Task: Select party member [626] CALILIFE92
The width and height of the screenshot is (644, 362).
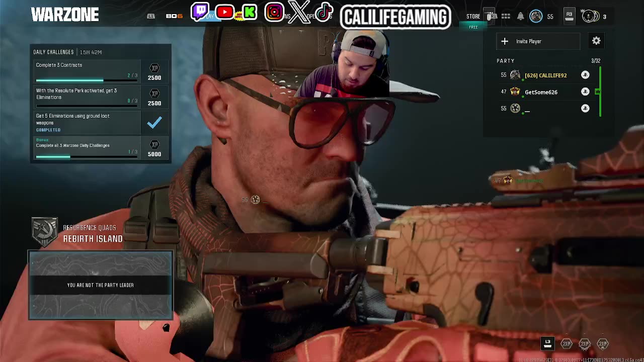Action: 545,75
